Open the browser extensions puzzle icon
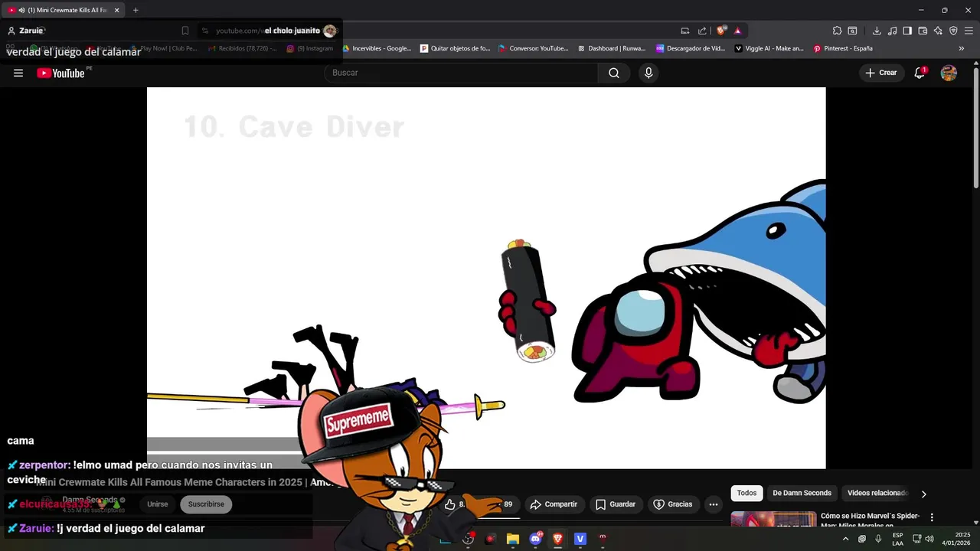This screenshot has height=551, width=980. [x=838, y=31]
